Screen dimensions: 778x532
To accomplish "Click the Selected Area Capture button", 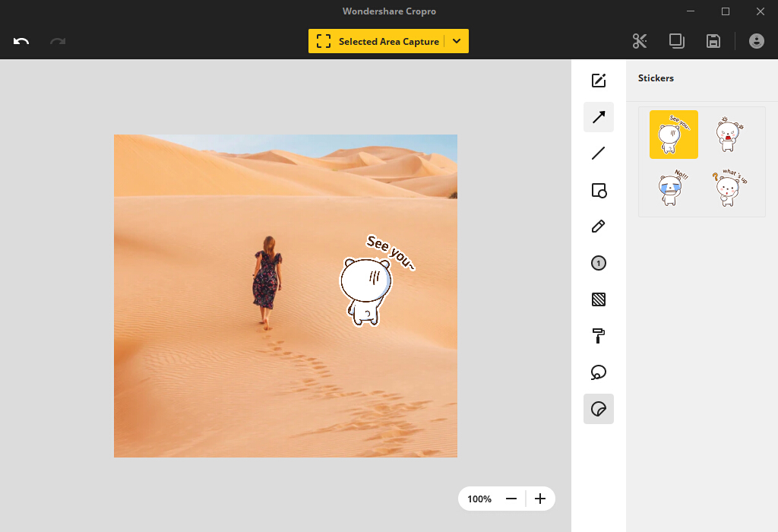I will [378, 41].
